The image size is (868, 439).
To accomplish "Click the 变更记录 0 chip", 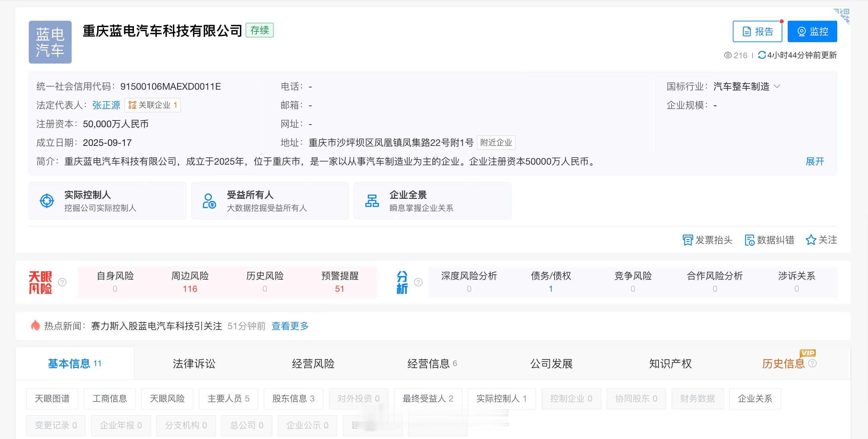I will coord(56,425).
